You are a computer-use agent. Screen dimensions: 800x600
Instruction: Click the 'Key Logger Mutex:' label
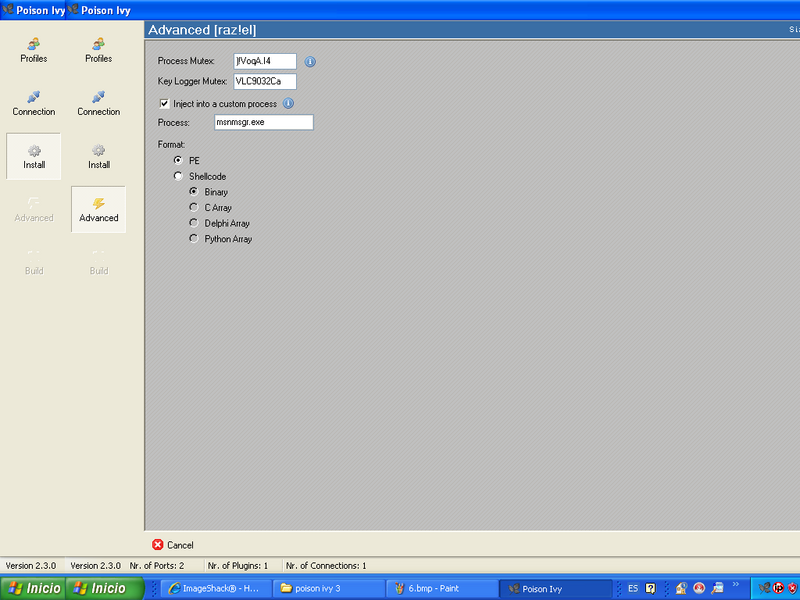192,82
